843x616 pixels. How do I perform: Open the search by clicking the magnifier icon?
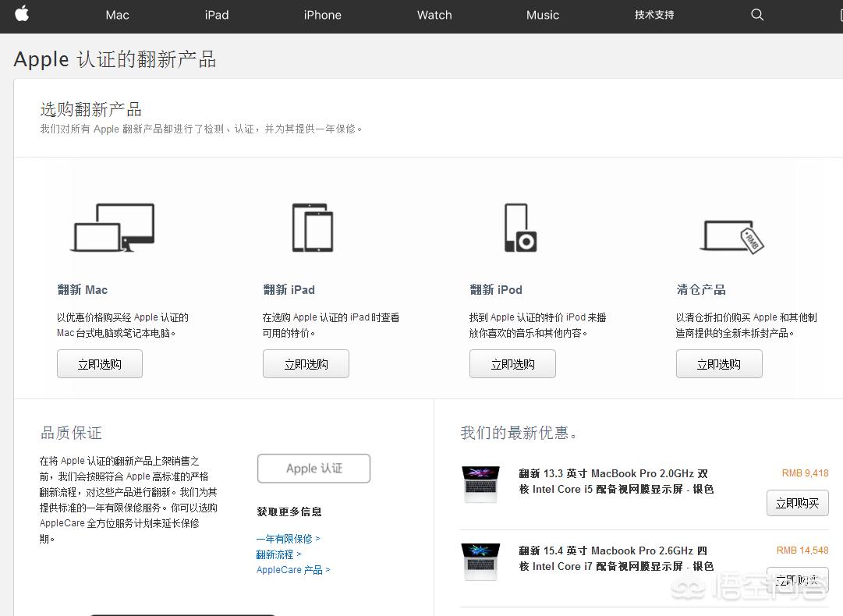pyautogui.click(x=756, y=15)
